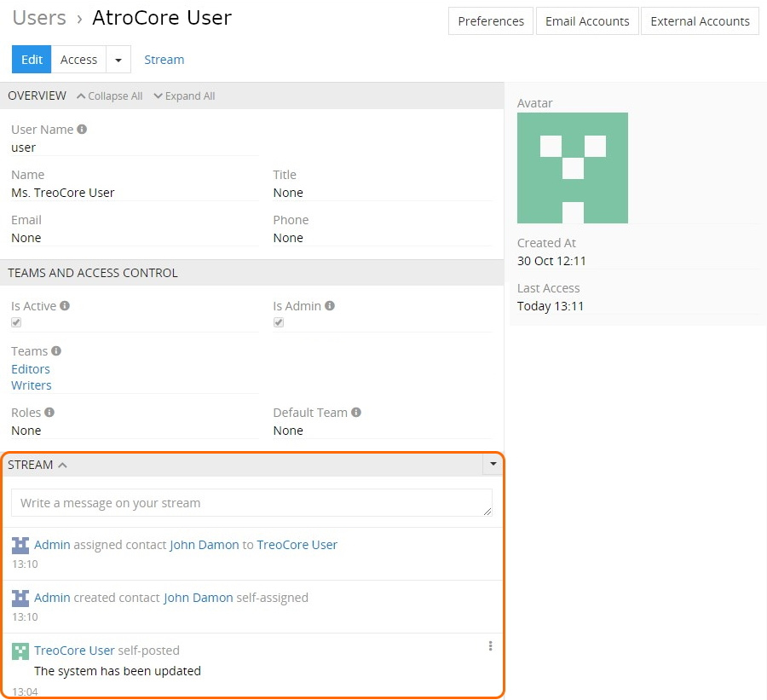
Task: Click Created At value '30 Oct 12:11'
Action: point(551,261)
